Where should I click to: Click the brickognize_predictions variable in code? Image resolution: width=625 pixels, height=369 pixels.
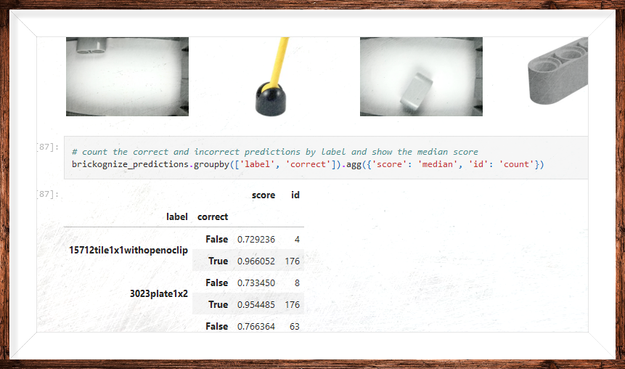[x=130, y=164]
